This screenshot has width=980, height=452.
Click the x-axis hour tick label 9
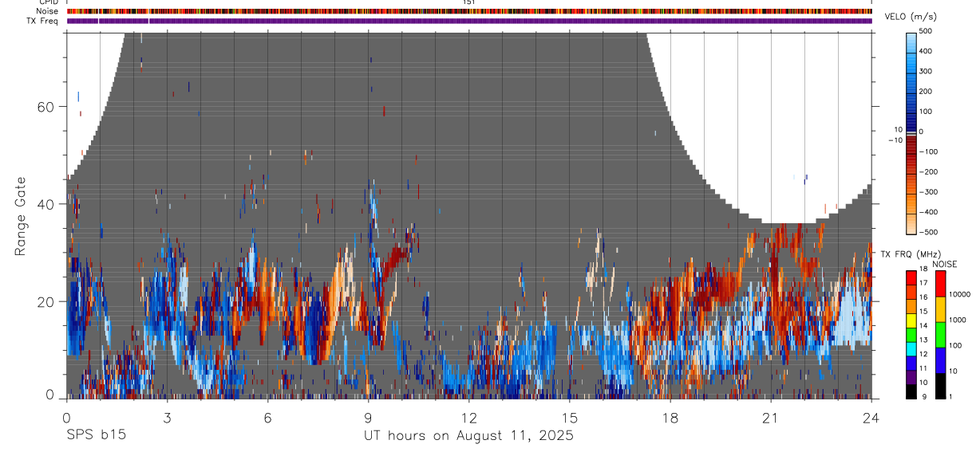coord(369,418)
